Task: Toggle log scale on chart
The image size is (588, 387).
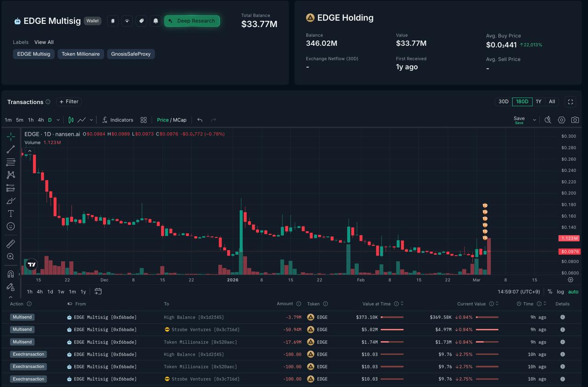Action: (560, 292)
